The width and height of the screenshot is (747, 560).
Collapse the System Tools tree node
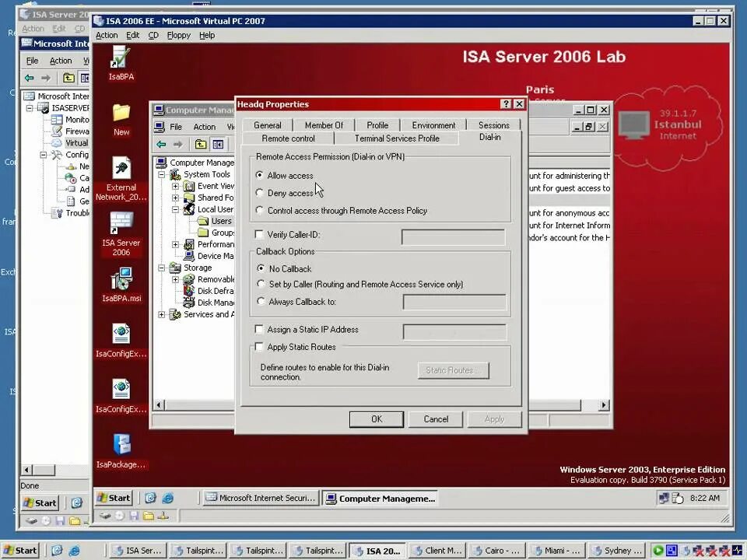(162, 174)
